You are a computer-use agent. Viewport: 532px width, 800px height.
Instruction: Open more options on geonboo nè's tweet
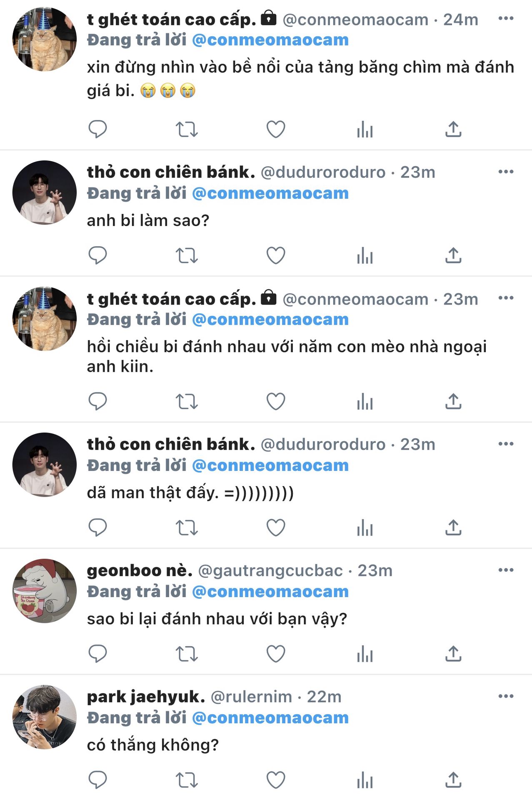pyautogui.click(x=506, y=570)
